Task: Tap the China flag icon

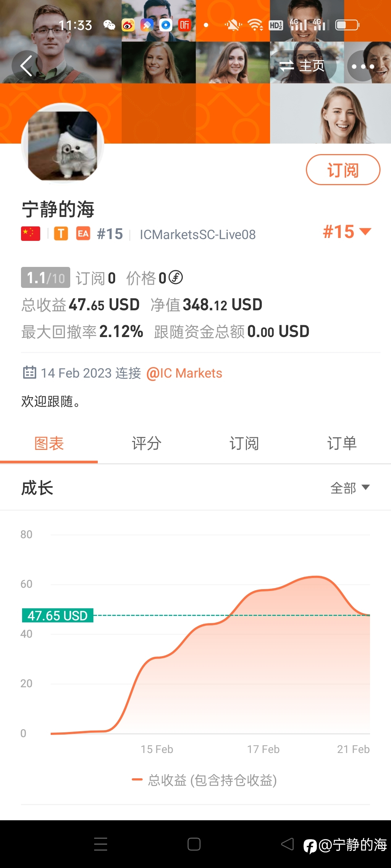Action: point(31,234)
